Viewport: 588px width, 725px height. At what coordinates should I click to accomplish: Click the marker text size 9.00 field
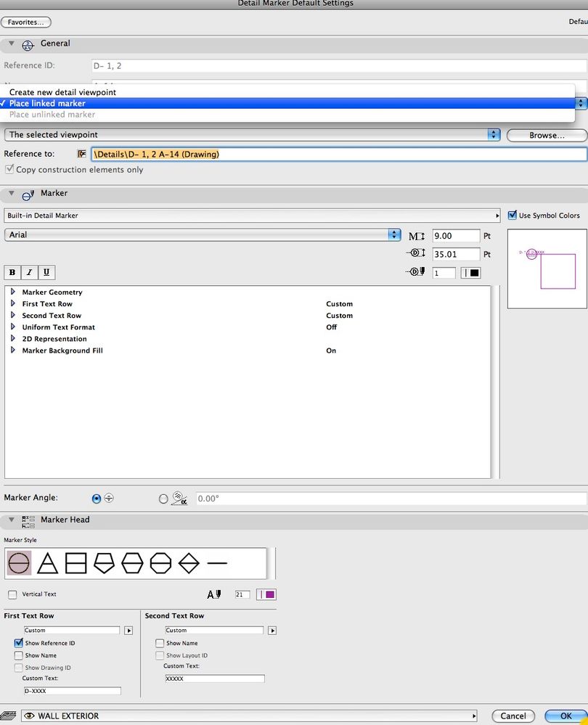456,236
